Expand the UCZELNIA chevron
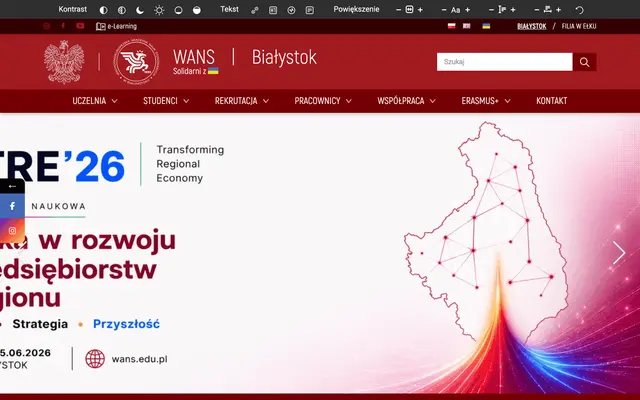 click(x=114, y=101)
